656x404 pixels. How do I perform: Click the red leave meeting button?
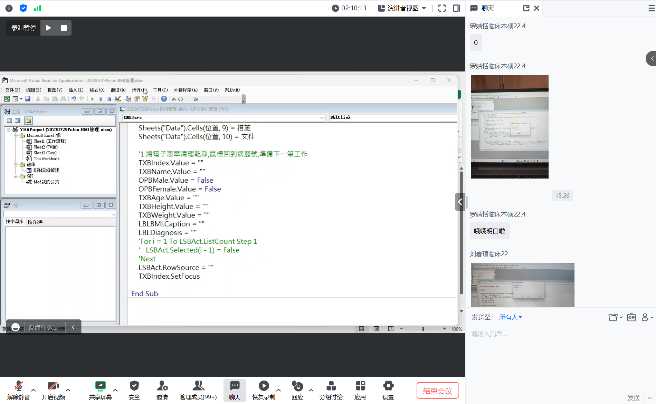437,391
